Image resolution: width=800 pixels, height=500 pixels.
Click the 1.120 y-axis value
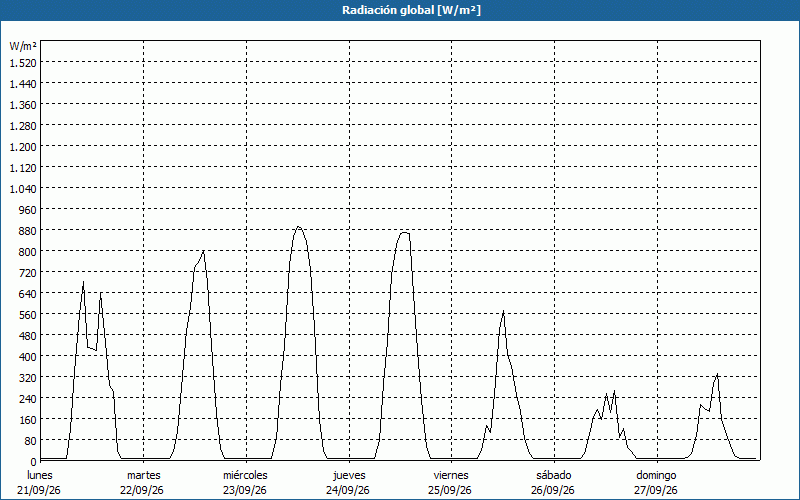[x=23, y=167]
